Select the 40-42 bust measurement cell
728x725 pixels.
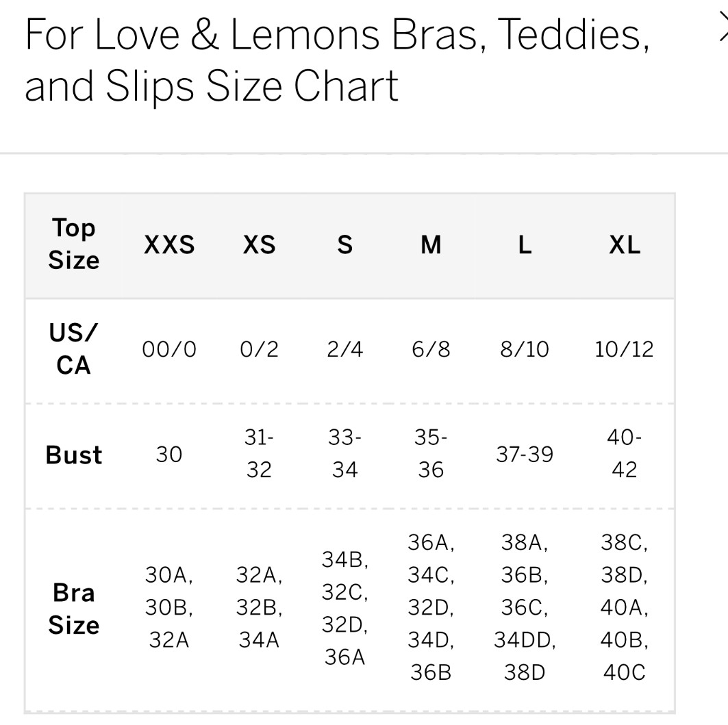[625, 454]
